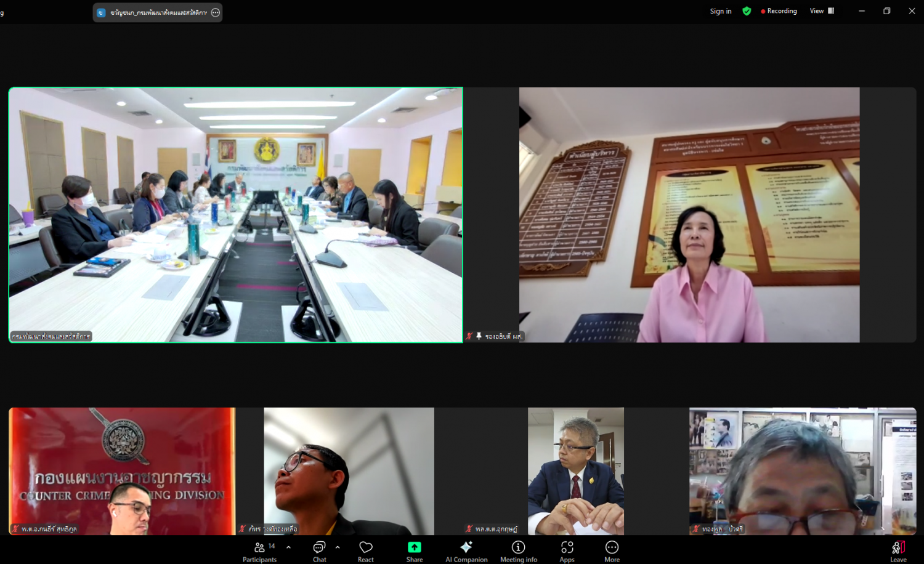Select the man looking up video tile

point(349,471)
